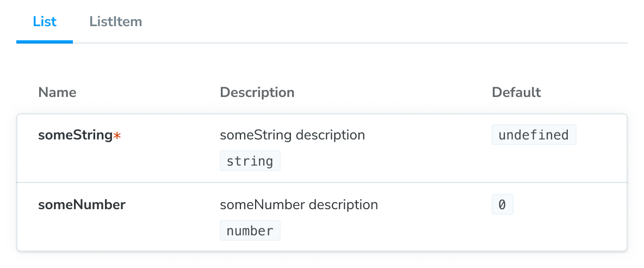Click the Name column header

point(57,93)
